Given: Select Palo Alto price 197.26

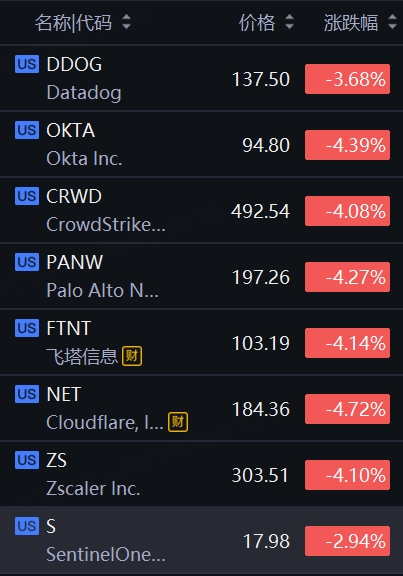Looking at the screenshot, I should tap(261, 277).
